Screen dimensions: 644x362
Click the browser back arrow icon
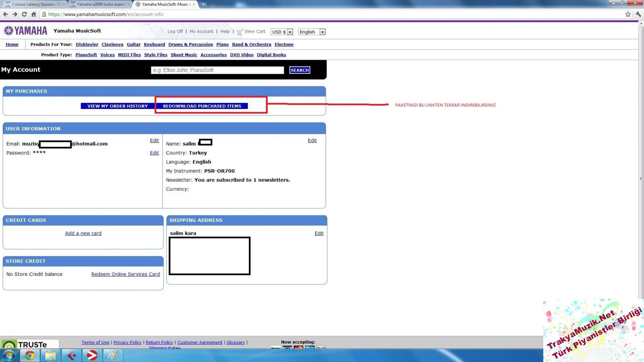[x=5, y=14]
